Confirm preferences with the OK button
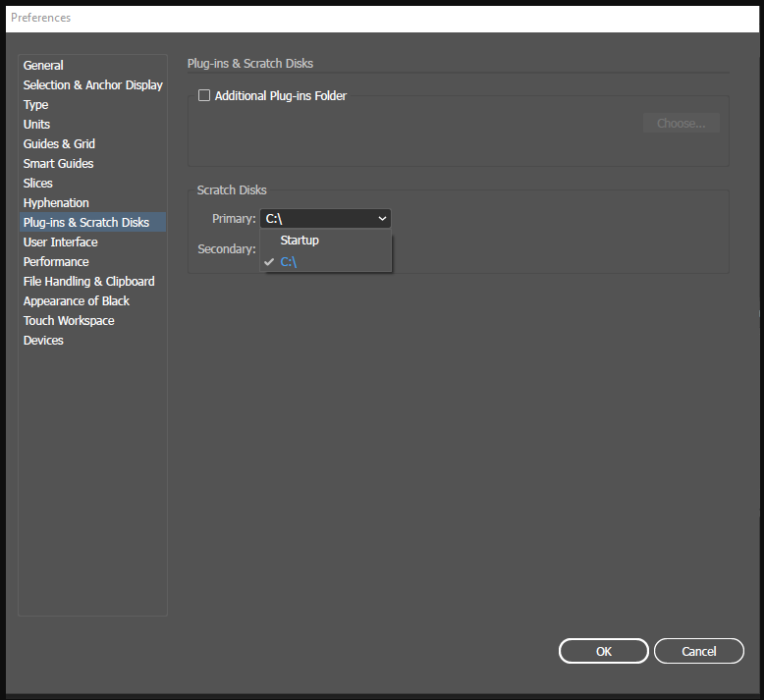This screenshot has width=764, height=700. pyautogui.click(x=604, y=651)
